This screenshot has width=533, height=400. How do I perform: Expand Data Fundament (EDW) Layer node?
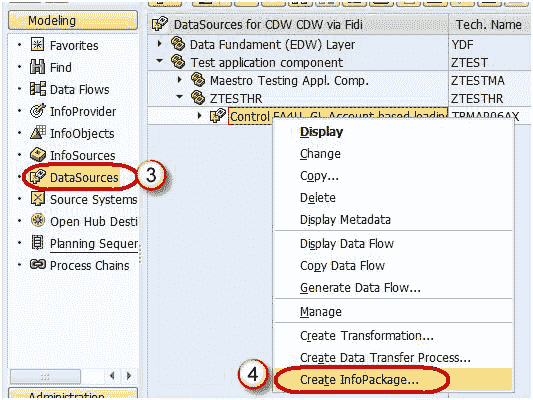[159, 44]
